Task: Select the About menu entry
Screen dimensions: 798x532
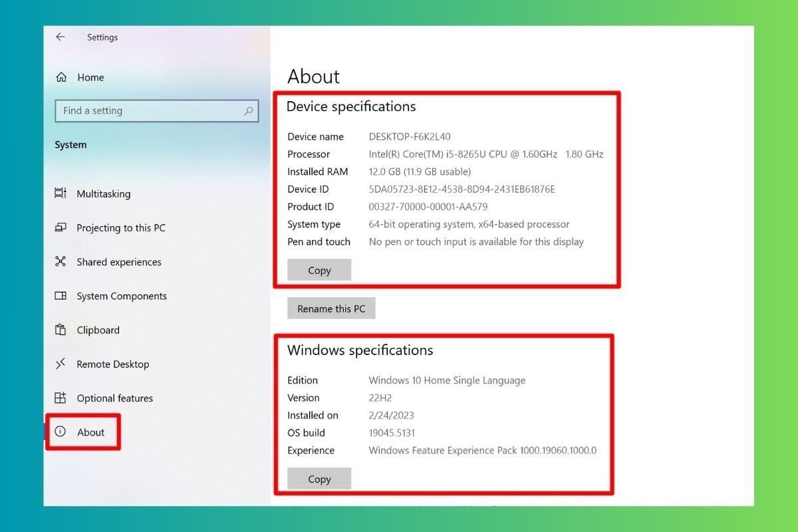Action: click(90, 432)
